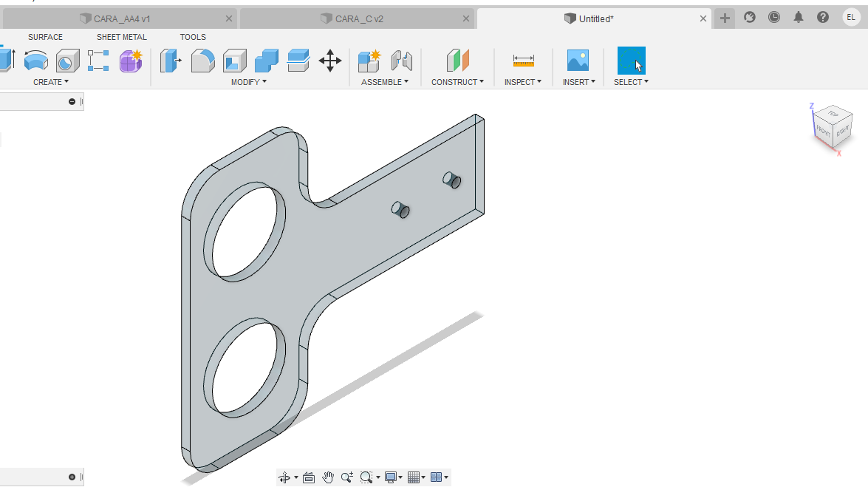The width and height of the screenshot is (868, 487).
Task: Select the Pan hand tool
Action: pos(328,477)
